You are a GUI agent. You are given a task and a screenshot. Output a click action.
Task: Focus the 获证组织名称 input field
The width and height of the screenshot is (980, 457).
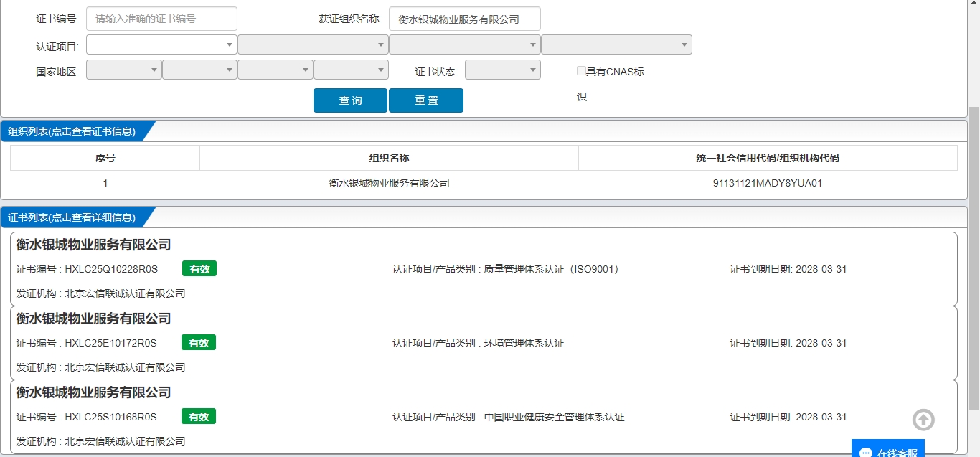click(464, 19)
